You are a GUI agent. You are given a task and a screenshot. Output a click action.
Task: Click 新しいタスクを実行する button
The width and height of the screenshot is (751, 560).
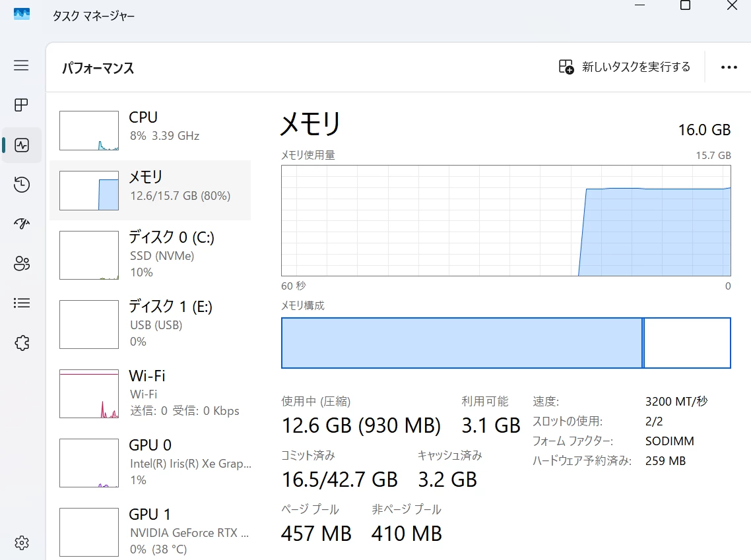tap(624, 67)
